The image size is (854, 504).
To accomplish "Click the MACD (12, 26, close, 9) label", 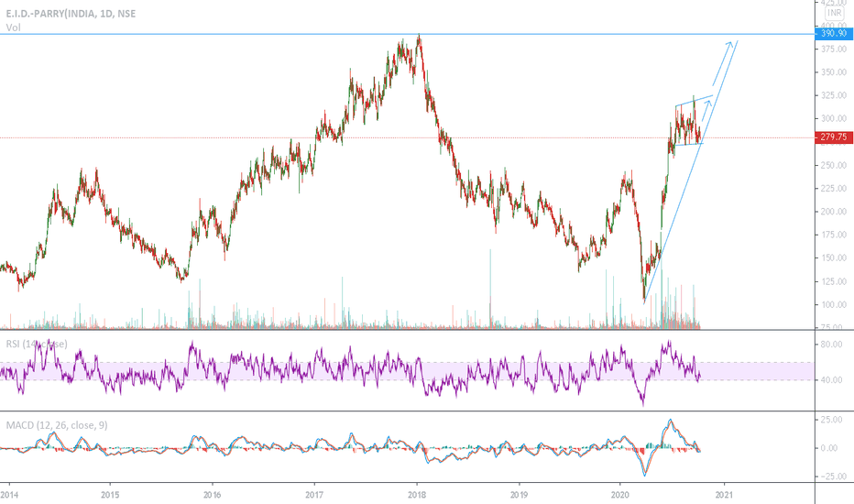I will pyautogui.click(x=57, y=425).
